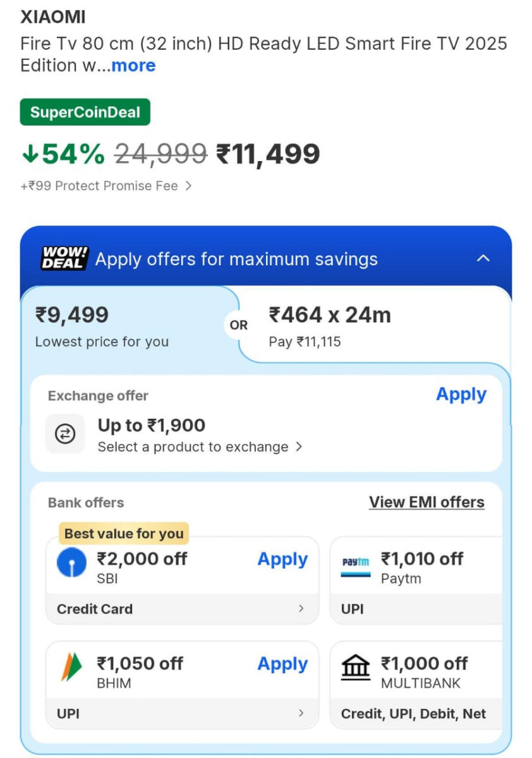Viewport: 532px width, 758px height.
Task: Click the WOW! DEAL badge icon
Action: click(x=64, y=258)
